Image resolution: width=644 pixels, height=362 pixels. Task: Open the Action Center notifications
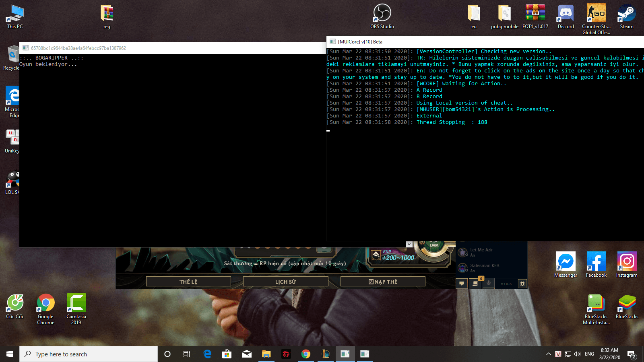tap(632, 354)
